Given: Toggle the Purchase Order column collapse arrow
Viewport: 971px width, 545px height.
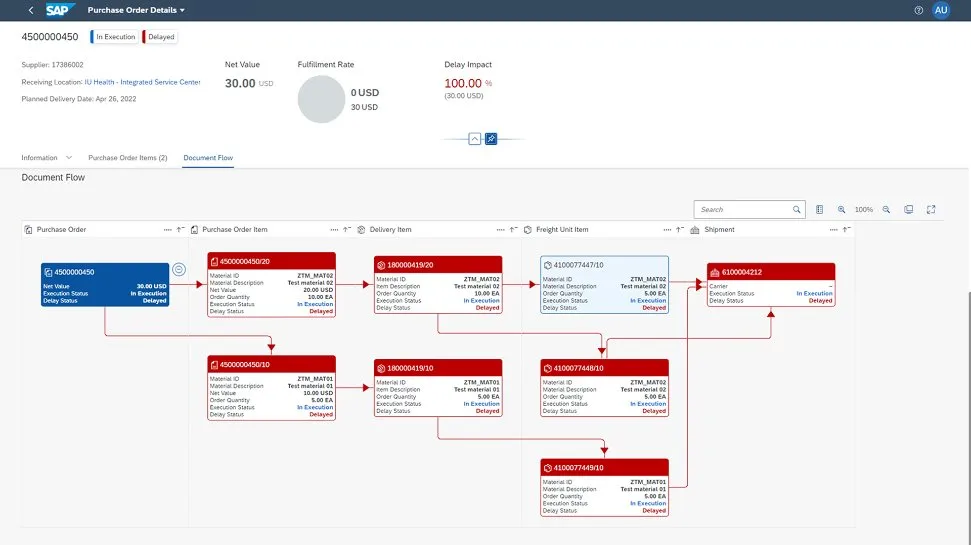Looking at the screenshot, I should point(181,230).
